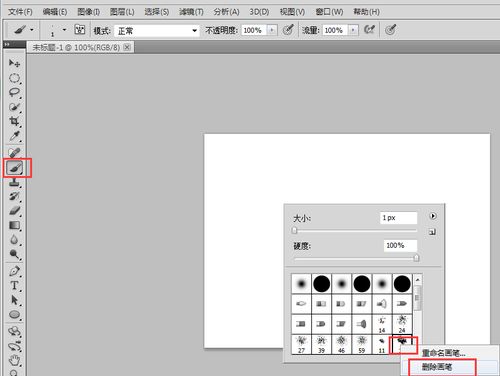This screenshot has height=376, width=500.
Task: Open the 图层(L) menu
Action: 122,12
